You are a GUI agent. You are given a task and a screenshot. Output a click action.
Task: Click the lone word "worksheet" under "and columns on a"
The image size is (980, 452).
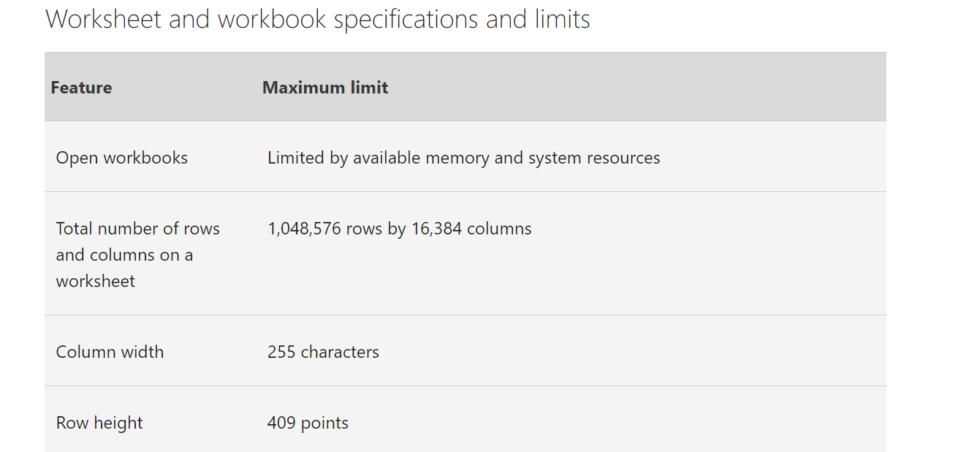(95, 281)
